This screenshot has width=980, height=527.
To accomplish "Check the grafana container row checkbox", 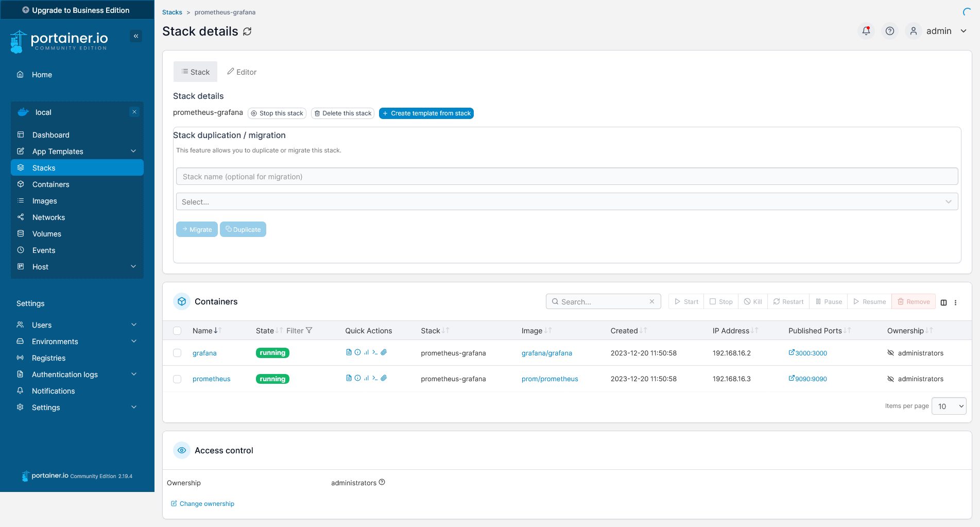I will tap(177, 353).
